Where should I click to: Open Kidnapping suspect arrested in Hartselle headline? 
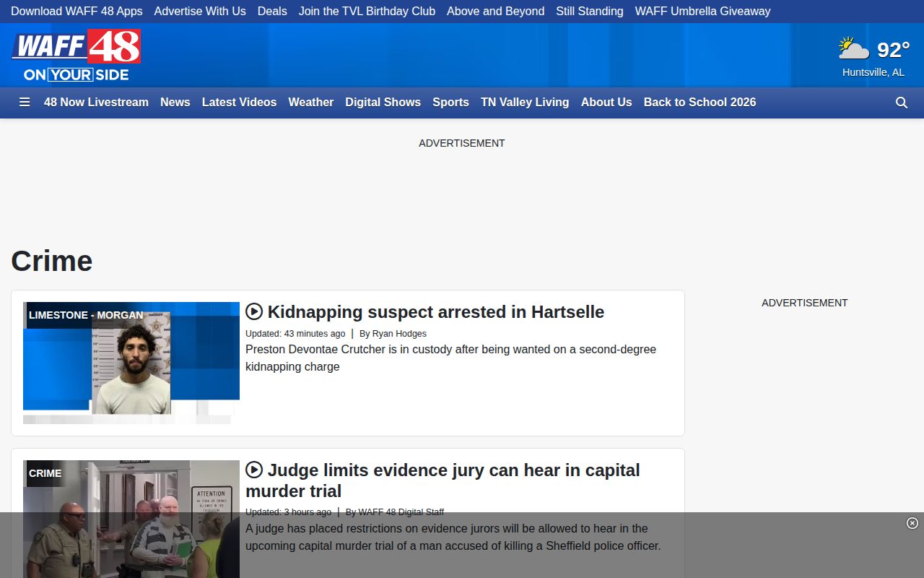pyautogui.click(x=436, y=312)
